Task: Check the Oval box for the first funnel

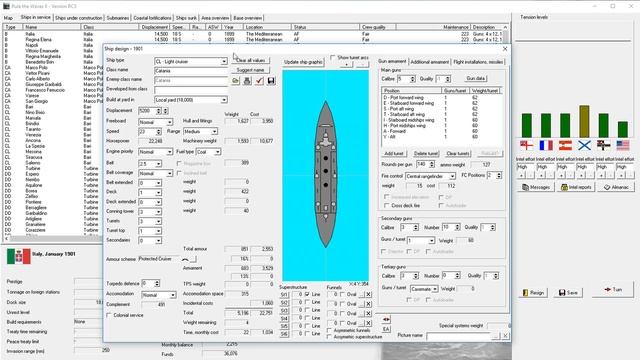Action: click(x=342, y=294)
